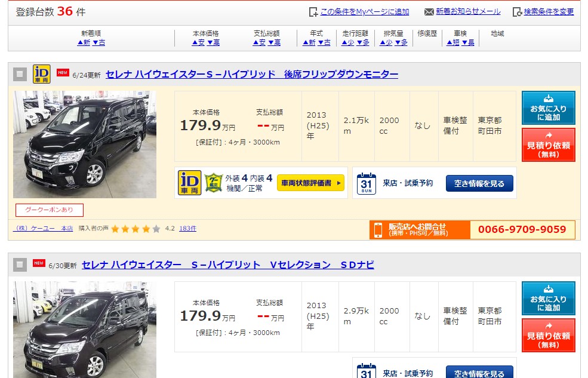This screenshot has width=588, height=378.
Task: Click the 6/24更新 update date text
Action: click(x=86, y=75)
